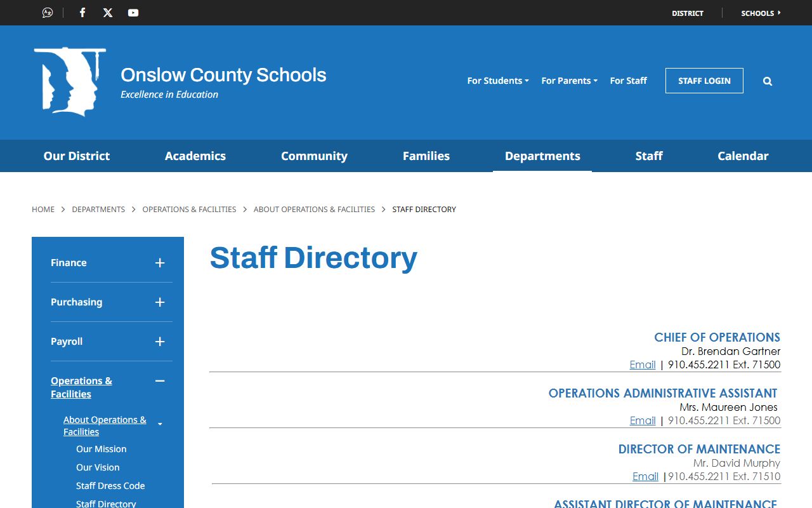Collapse Operations & Facilities minus icon
This screenshot has width=812, height=508.
coord(160,381)
